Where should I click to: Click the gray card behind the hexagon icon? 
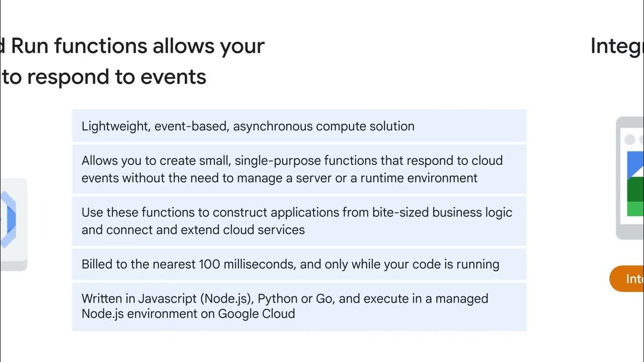pyautogui.click(x=14, y=224)
